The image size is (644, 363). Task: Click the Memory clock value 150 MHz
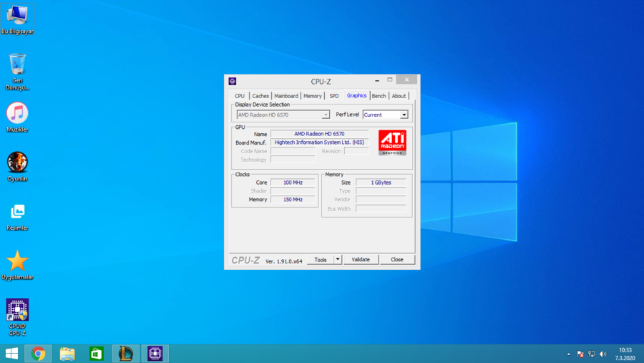293,200
